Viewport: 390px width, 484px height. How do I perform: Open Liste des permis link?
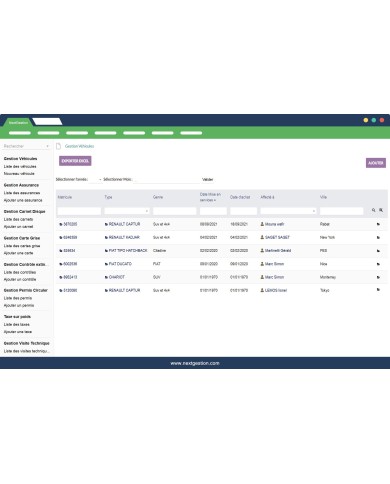pos(18,298)
